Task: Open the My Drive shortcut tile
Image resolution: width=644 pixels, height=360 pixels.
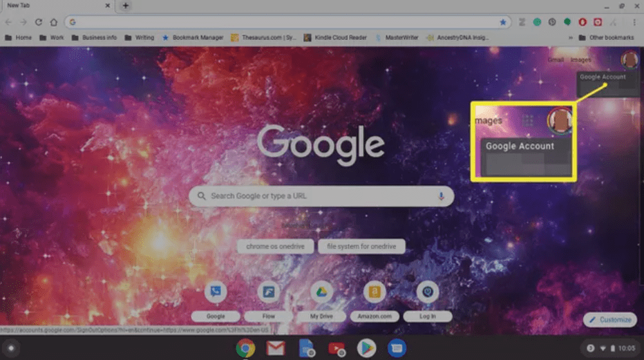Action: click(x=321, y=302)
